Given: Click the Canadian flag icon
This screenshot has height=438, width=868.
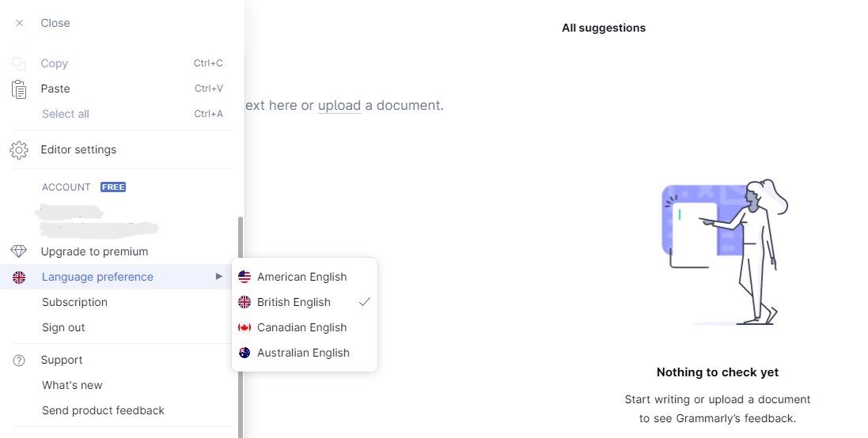Looking at the screenshot, I should click(244, 327).
